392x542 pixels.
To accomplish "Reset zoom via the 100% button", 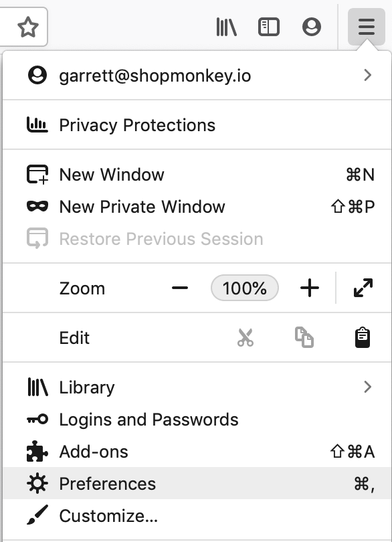I will [245, 288].
